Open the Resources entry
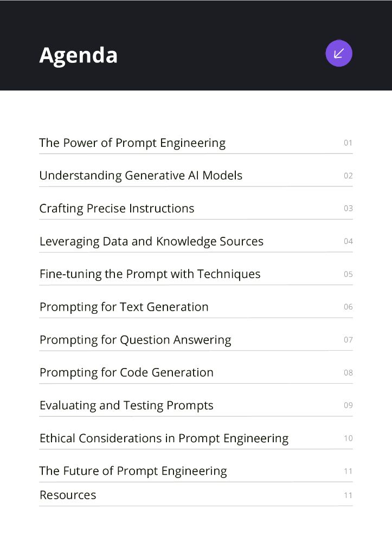Viewport: 392px width, 555px height. point(68,495)
